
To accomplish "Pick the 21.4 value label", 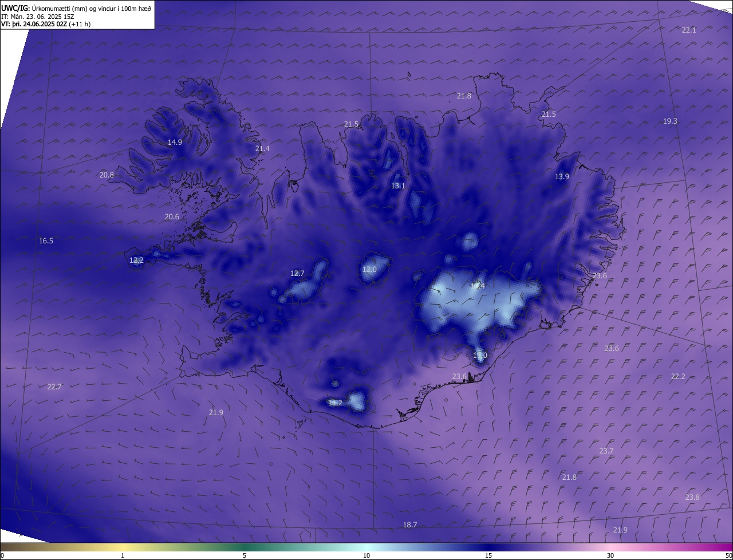I will 262,149.
